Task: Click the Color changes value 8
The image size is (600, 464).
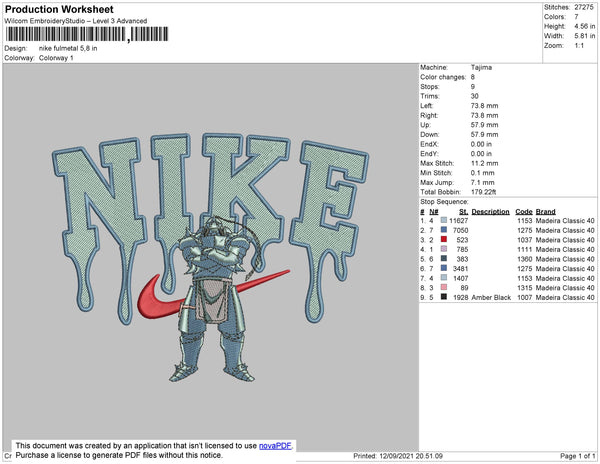Action: pyautogui.click(x=473, y=77)
